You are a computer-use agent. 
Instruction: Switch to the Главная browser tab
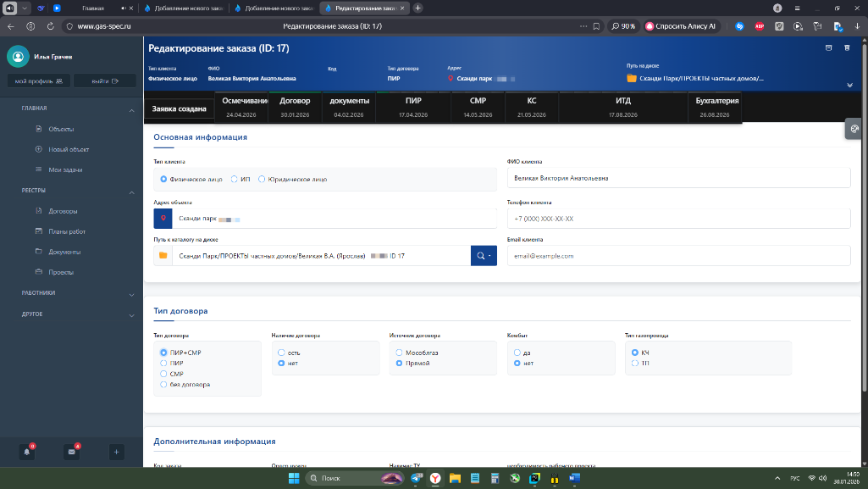click(x=93, y=8)
